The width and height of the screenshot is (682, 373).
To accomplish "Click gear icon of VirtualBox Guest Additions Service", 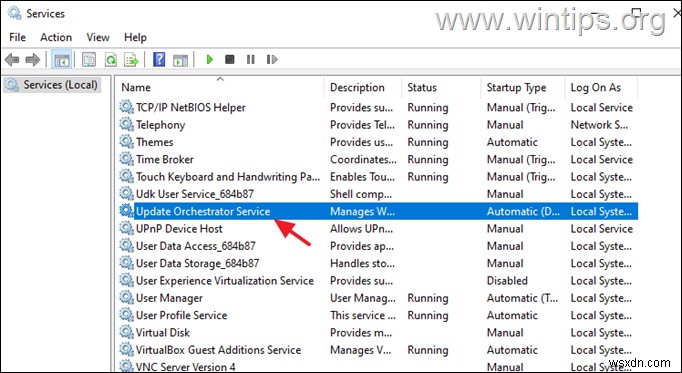I will tap(126, 350).
